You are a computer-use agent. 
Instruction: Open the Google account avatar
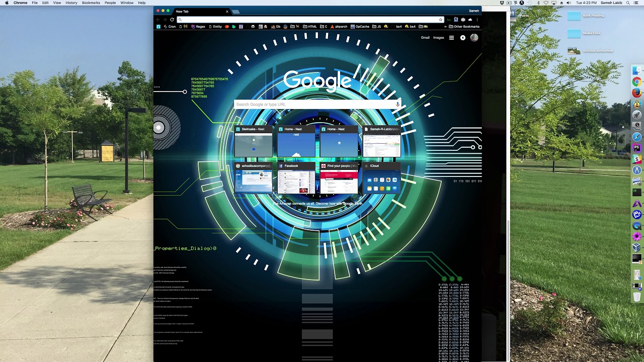coord(474,38)
